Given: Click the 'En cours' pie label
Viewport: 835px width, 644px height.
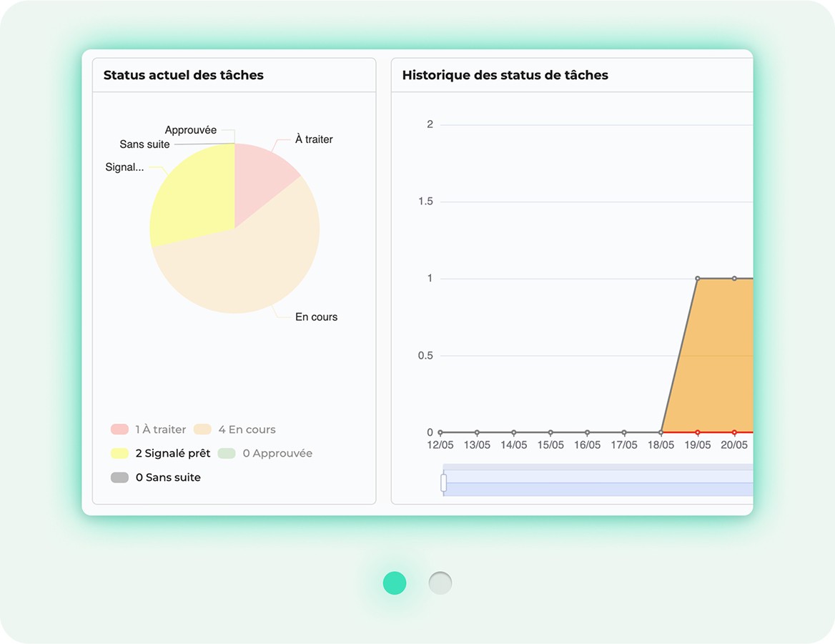Looking at the screenshot, I should [x=316, y=317].
